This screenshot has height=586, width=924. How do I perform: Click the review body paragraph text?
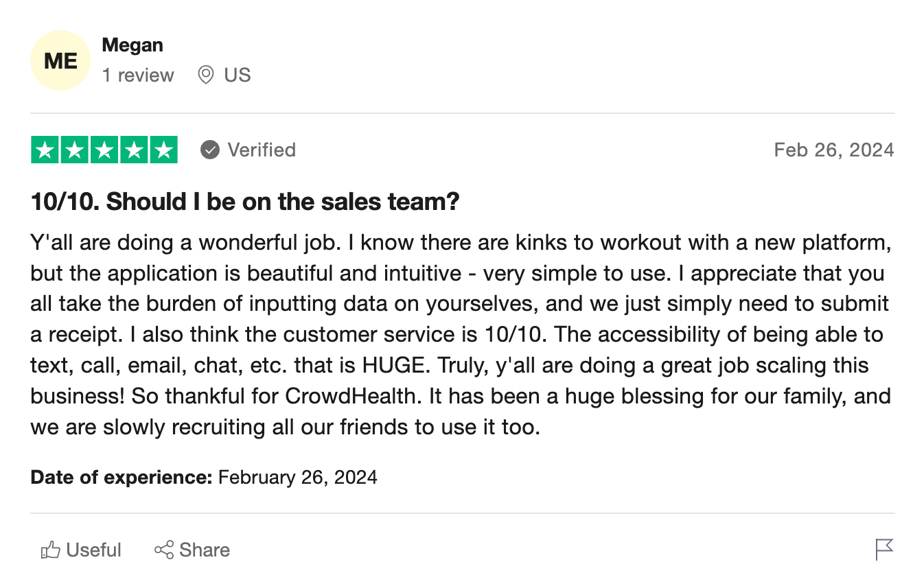tap(461, 335)
